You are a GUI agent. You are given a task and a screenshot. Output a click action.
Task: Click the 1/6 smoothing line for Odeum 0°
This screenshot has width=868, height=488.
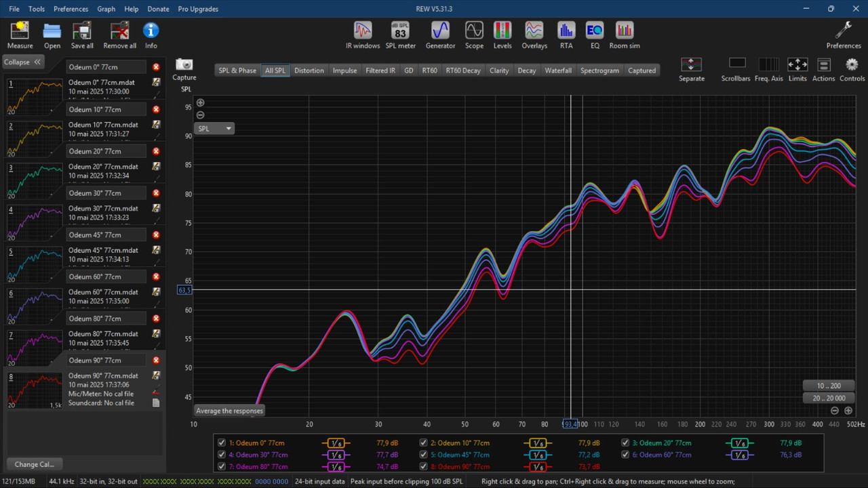pos(336,443)
